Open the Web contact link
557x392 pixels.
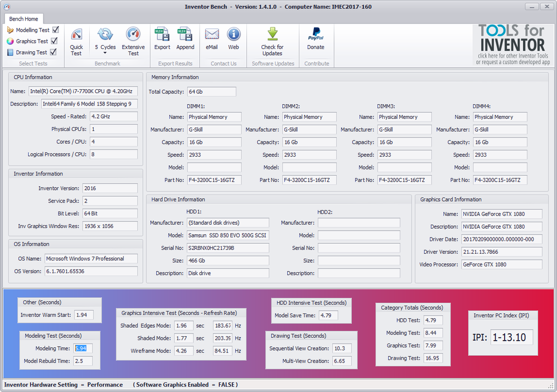coord(234,39)
